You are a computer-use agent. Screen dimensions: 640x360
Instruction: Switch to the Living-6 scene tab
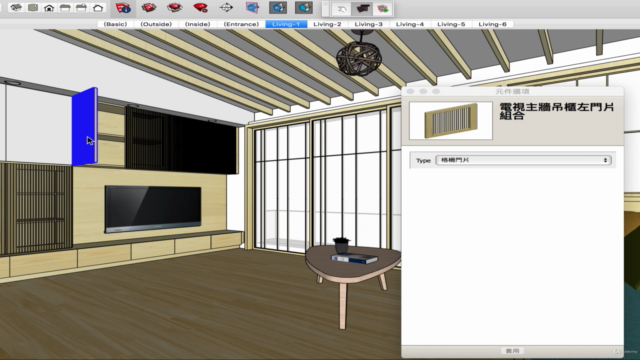pos(493,24)
